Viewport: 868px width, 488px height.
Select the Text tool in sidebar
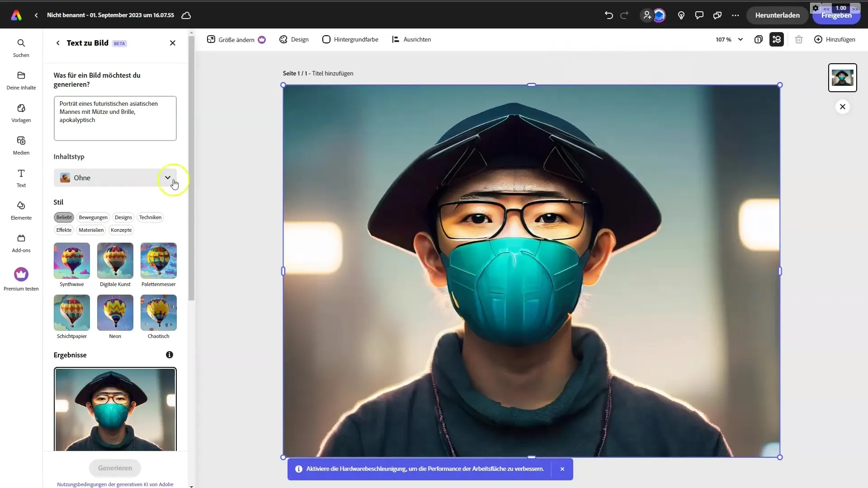pos(21,178)
